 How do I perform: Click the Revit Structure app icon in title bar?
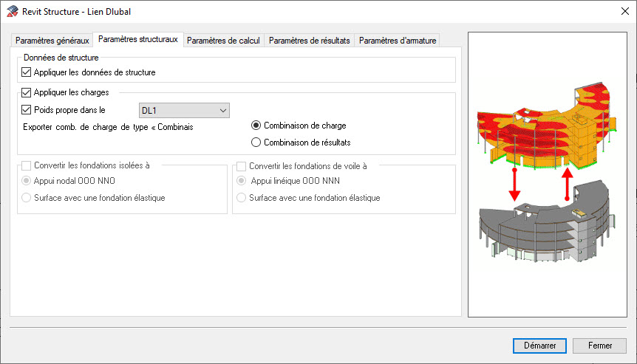pos(12,11)
